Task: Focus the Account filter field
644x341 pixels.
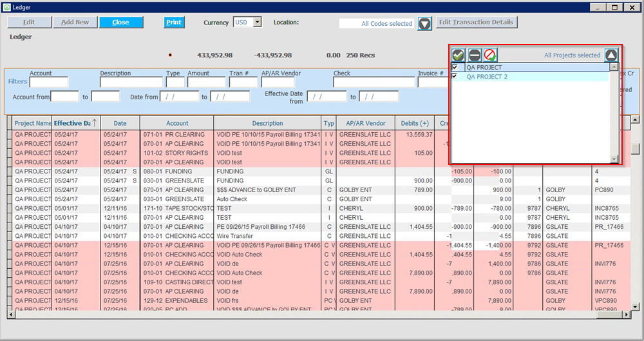Action: 49,82
